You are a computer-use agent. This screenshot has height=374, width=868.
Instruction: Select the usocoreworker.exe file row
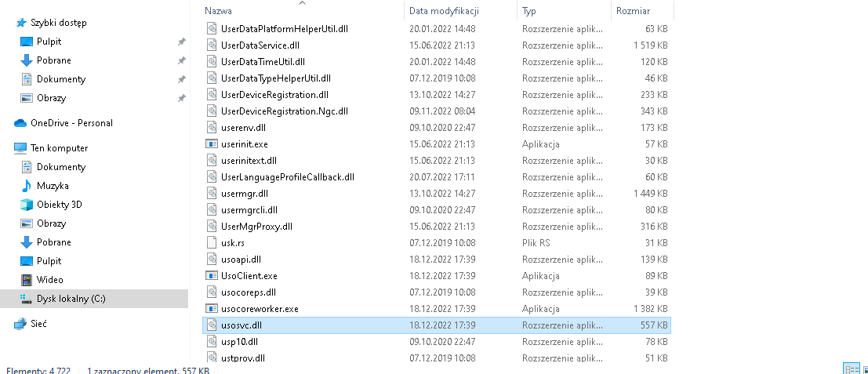click(x=437, y=309)
